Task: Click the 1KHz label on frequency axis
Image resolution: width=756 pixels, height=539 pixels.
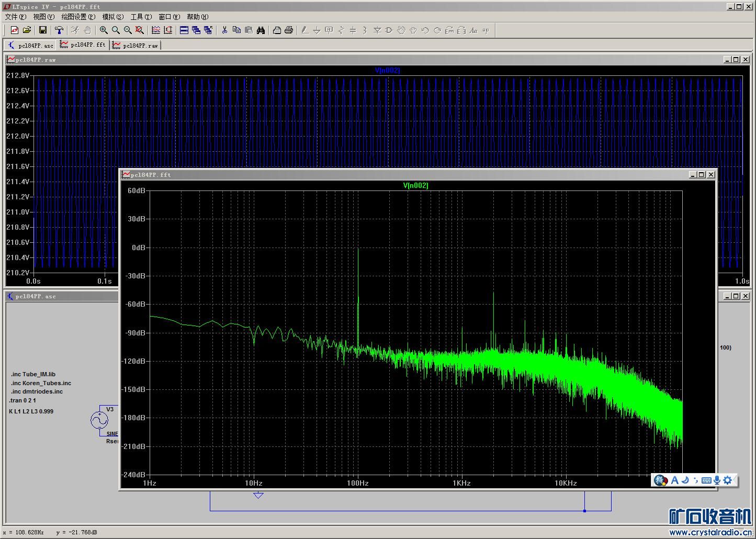Action: [461, 483]
